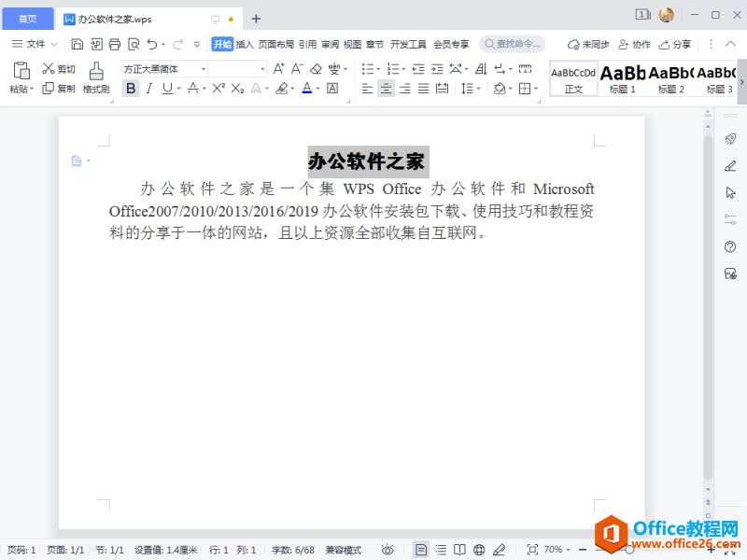This screenshot has width=747, height=560.
Task: Select the Format Painter (格式刷) tool
Action: (x=96, y=78)
